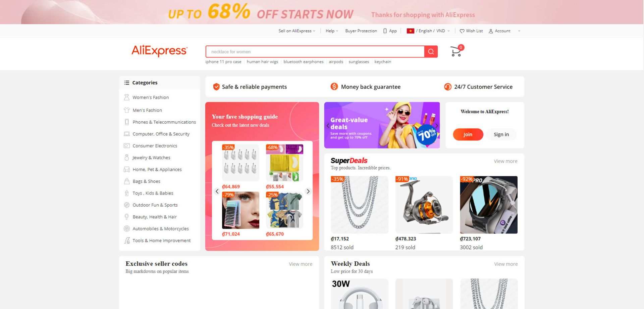
Task: Click the App phone icon
Action: point(385,31)
